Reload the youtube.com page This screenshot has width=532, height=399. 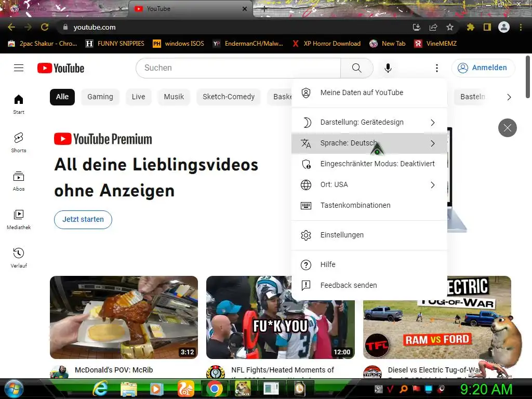[x=45, y=27]
